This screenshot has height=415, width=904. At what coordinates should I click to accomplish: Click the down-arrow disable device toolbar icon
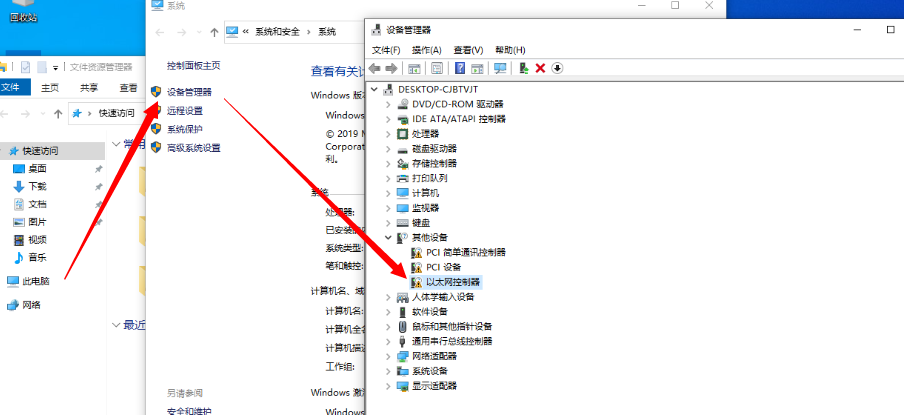coord(557,68)
